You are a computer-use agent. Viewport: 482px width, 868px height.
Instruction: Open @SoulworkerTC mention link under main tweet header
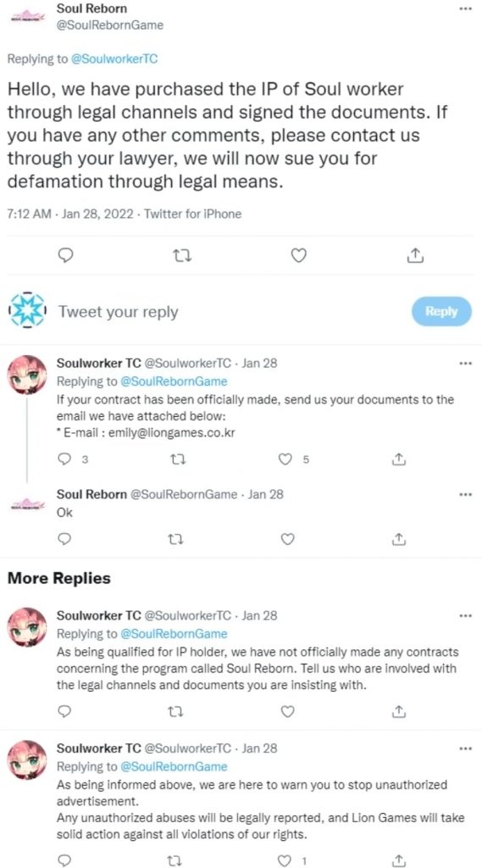coord(114,58)
